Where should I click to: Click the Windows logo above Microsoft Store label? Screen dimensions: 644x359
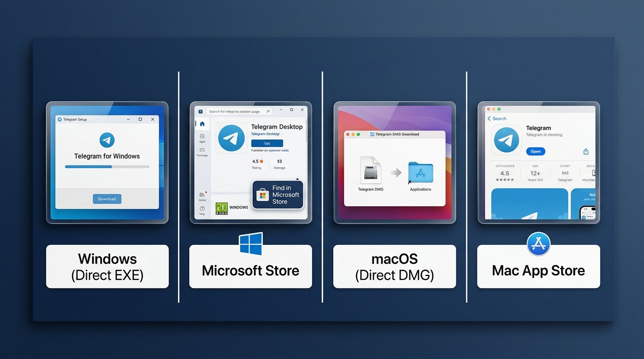(x=251, y=244)
